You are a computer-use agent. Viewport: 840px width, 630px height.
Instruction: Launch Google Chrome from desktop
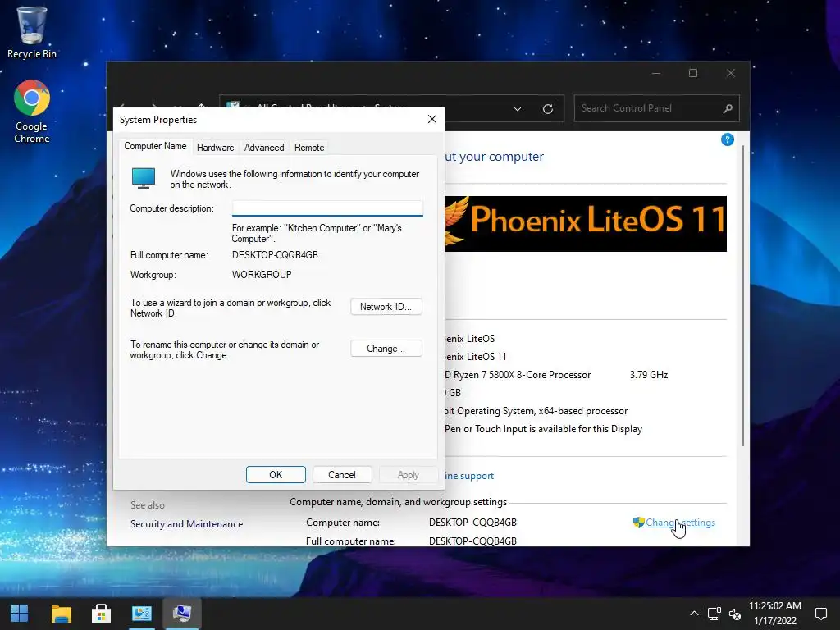(x=32, y=112)
